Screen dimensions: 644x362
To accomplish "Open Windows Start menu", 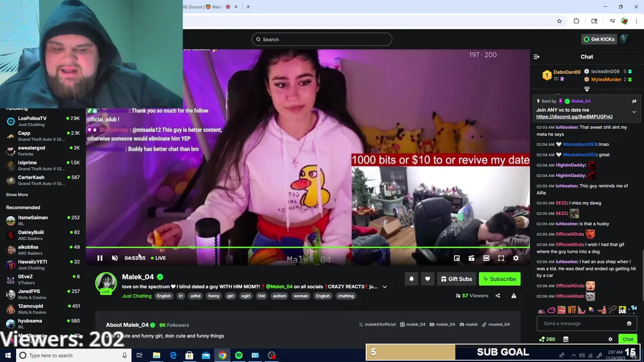I will click(x=8, y=355).
